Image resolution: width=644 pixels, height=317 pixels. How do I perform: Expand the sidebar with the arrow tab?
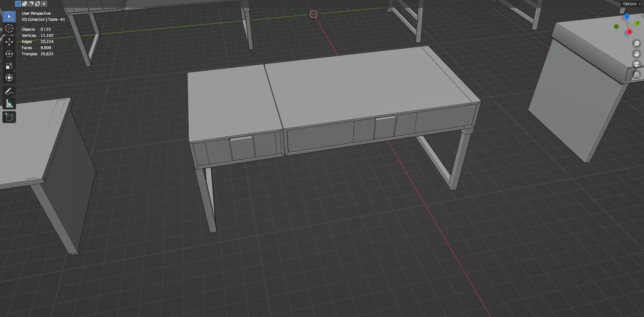click(x=642, y=15)
